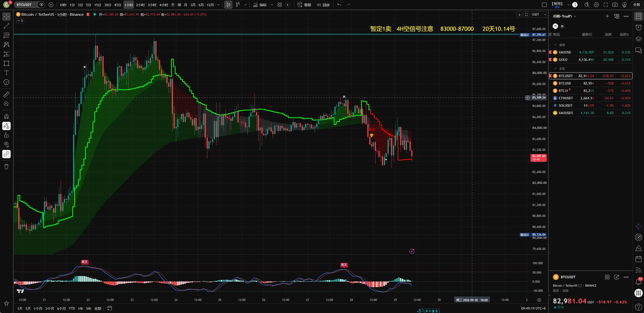Viewport: 644px width, 313px height.
Task: Switch to the 12月 timeframe
Action: pos(210,5)
